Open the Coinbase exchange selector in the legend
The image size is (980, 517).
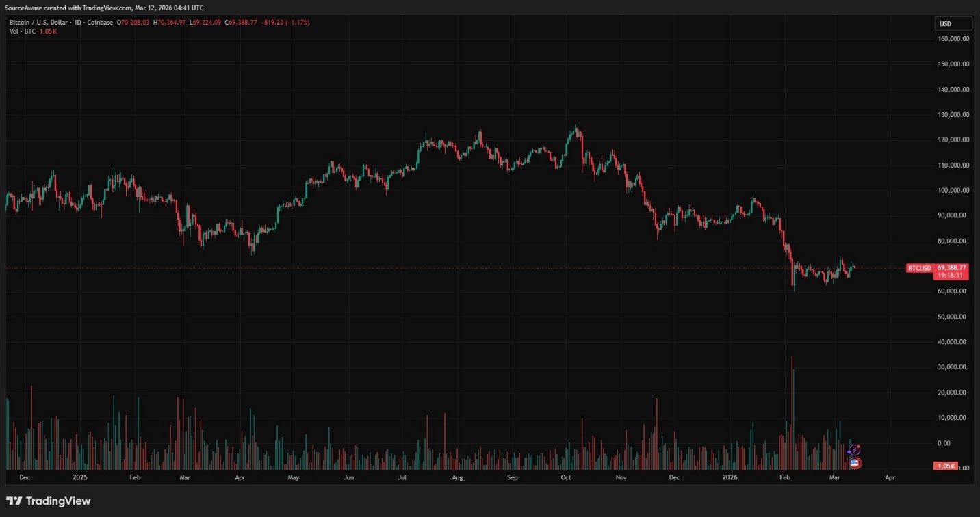pyautogui.click(x=98, y=22)
